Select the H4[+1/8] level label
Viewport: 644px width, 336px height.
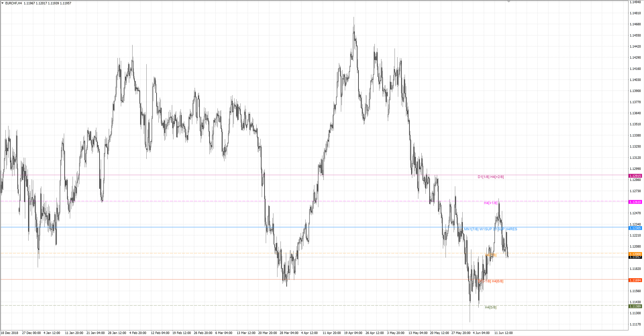(x=491, y=203)
